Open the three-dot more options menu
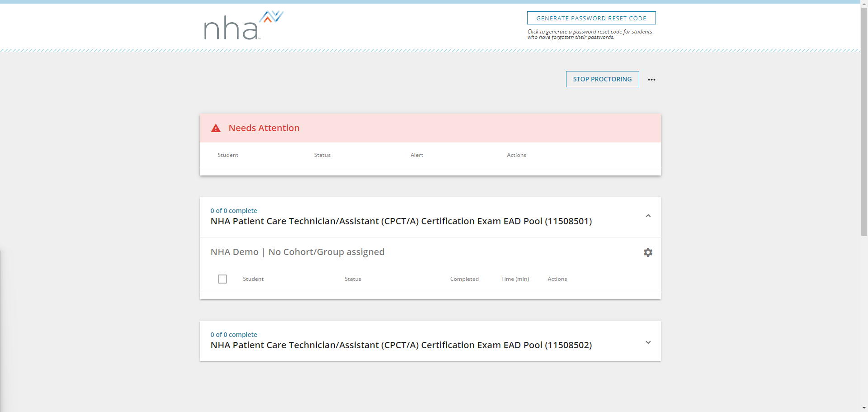The image size is (868, 412). click(x=651, y=80)
